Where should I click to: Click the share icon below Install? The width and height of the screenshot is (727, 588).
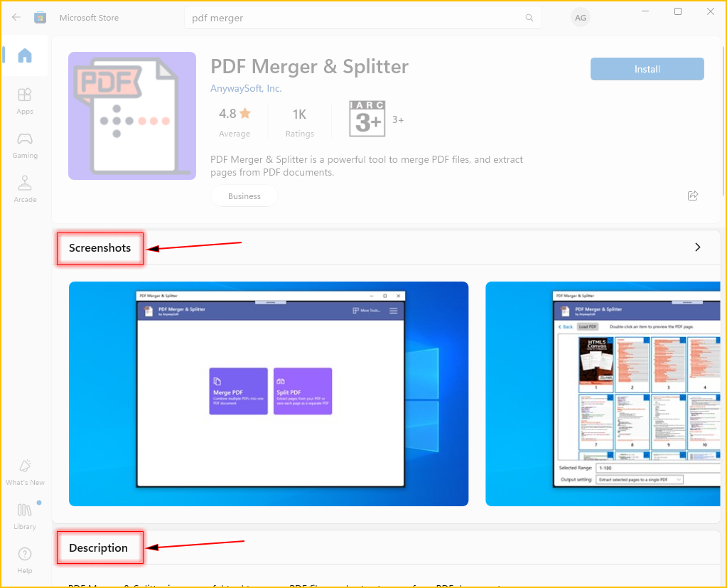pyautogui.click(x=693, y=196)
